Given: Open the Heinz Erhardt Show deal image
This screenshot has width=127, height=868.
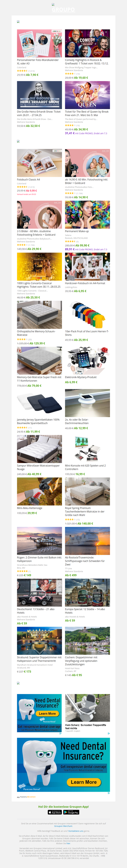Looking at the screenshot, I should point(39,95).
